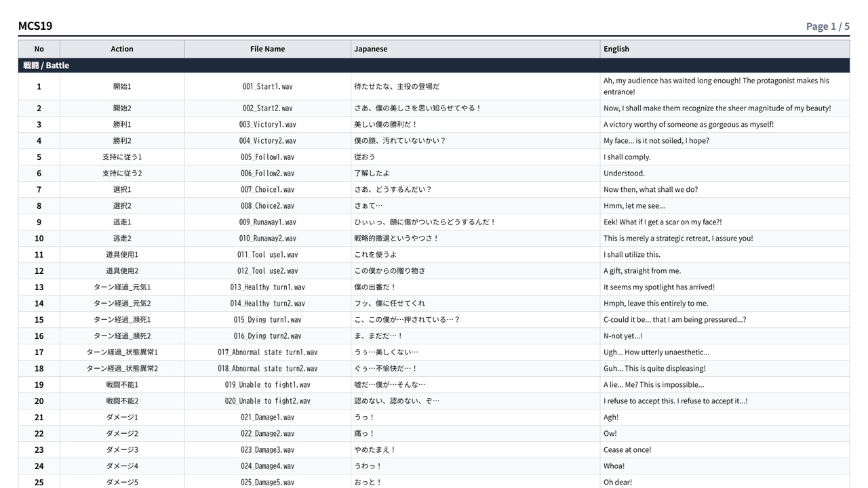Click Japanese line この僕からの贈り物さ

[x=390, y=271]
